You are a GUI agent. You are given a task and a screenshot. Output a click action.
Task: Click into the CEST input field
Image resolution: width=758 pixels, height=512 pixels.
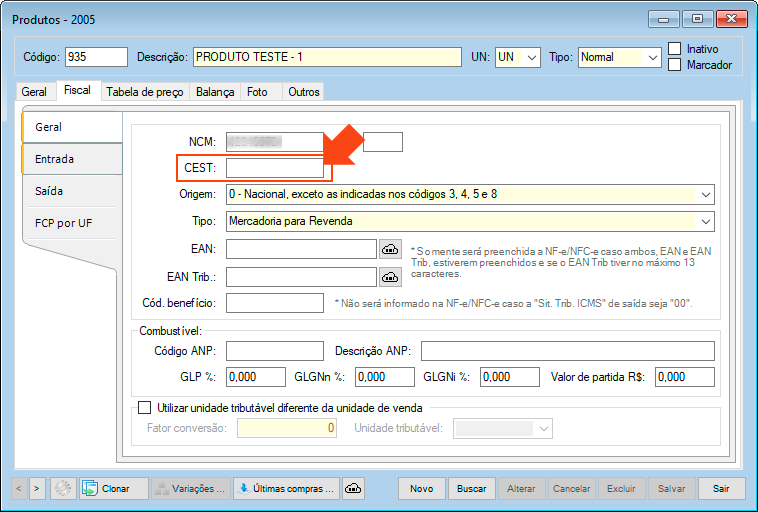(x=274, y=168)
